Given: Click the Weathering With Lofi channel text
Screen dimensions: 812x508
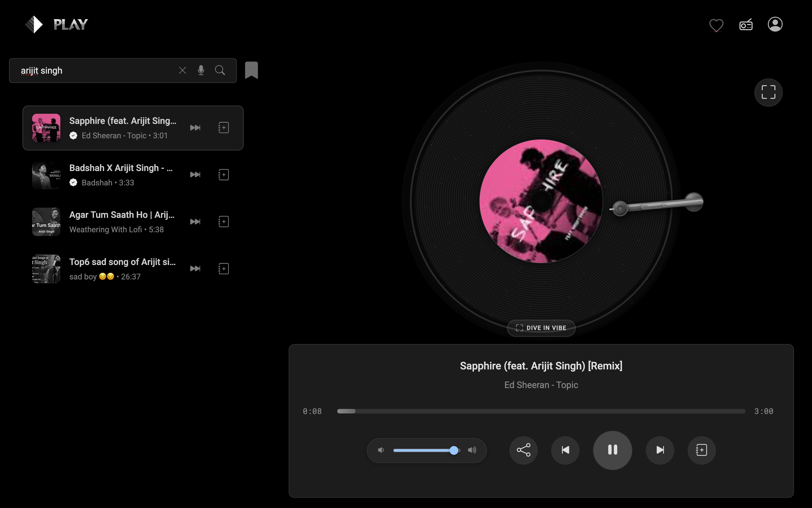Looking at the screenshot, I should (x=106, y=230).
